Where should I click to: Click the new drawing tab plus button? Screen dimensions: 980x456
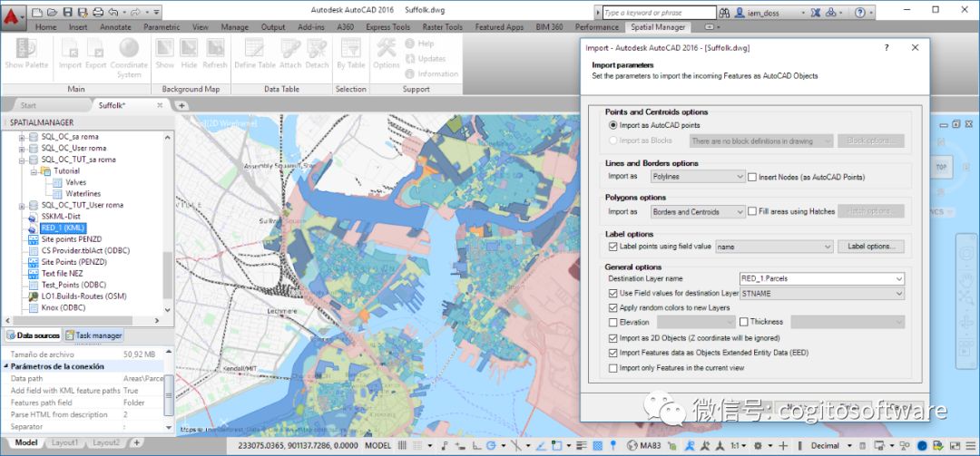click(181, 105)
